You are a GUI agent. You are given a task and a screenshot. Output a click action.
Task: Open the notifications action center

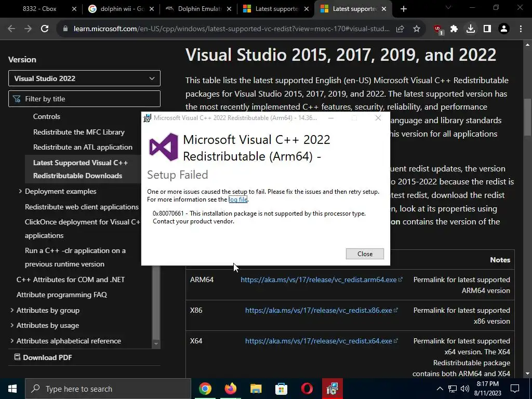(515, 389)
